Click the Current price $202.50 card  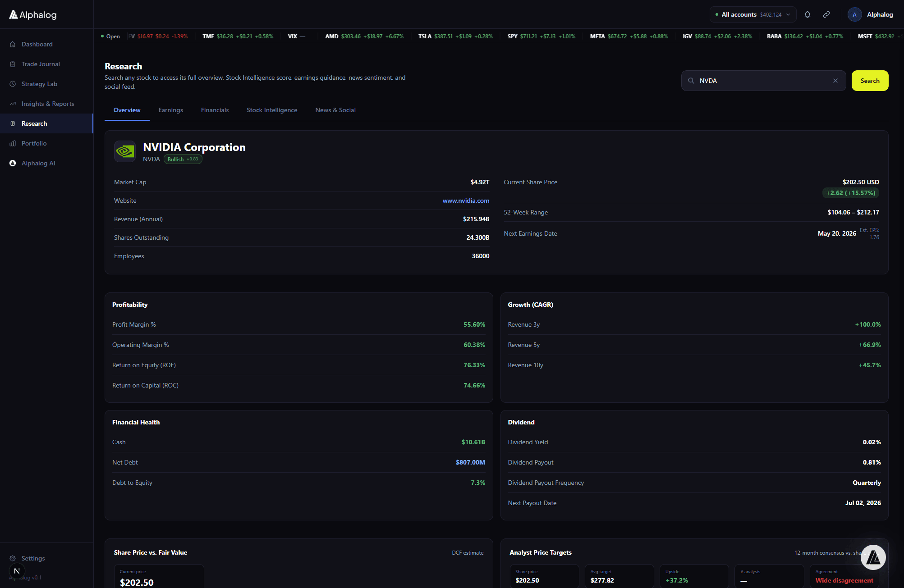(x=159, y=576)
